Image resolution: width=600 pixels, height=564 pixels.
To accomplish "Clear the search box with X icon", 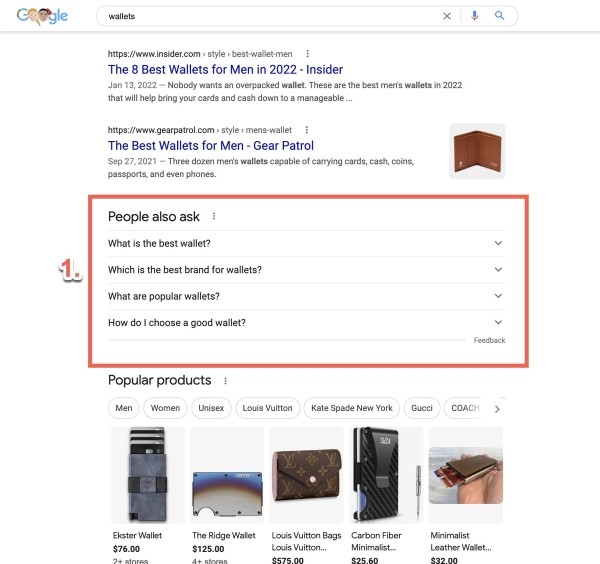I will click(x=447, y=16).
